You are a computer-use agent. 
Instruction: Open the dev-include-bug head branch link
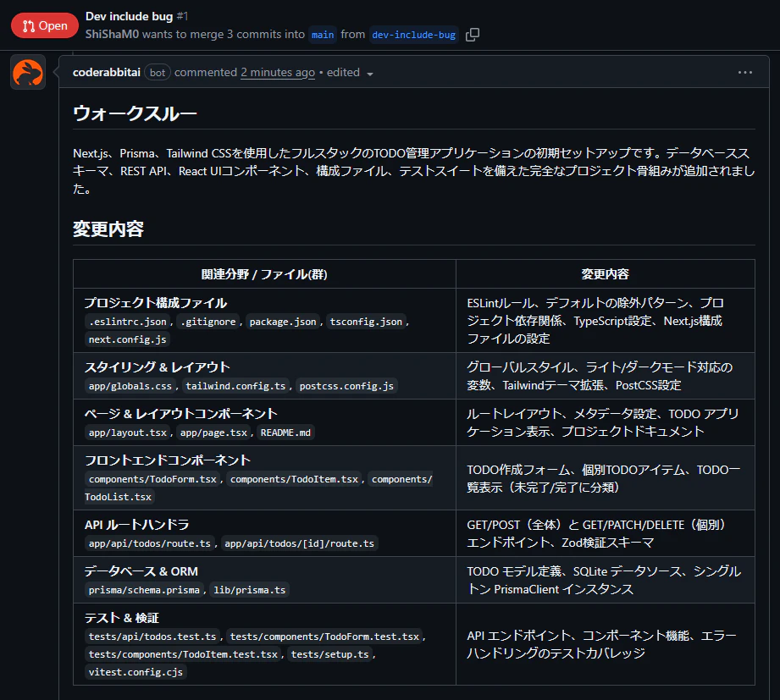tap(414, 35)
